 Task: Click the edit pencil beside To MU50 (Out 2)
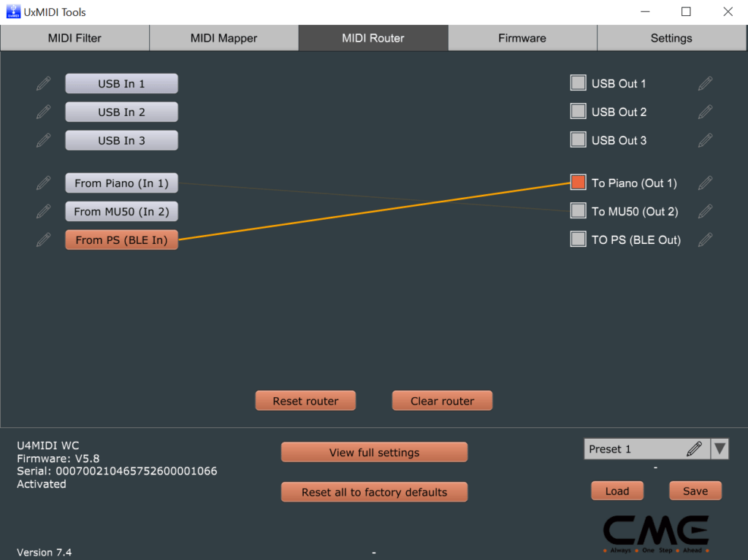[x=705, y=211]
